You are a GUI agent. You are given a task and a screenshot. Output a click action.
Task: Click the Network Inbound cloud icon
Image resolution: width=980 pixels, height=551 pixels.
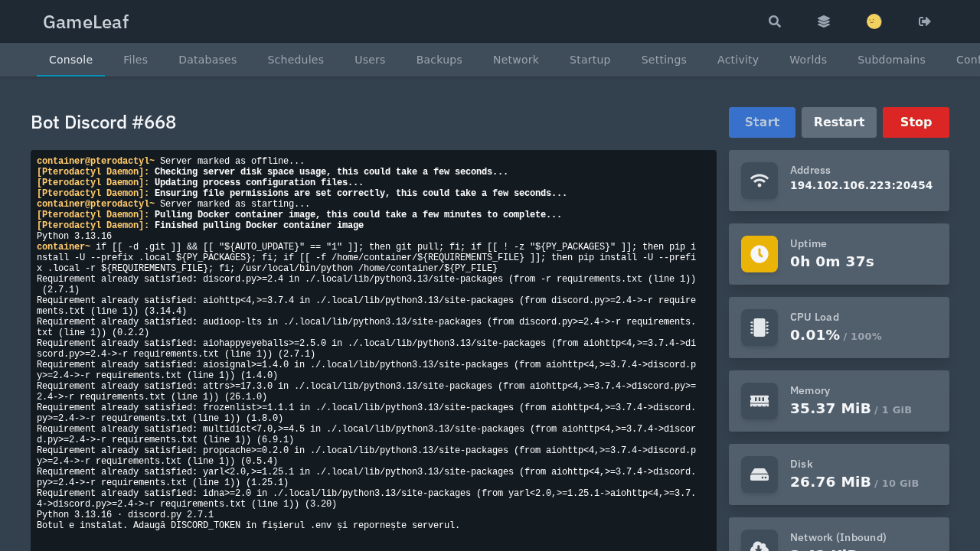coord(759,542)
